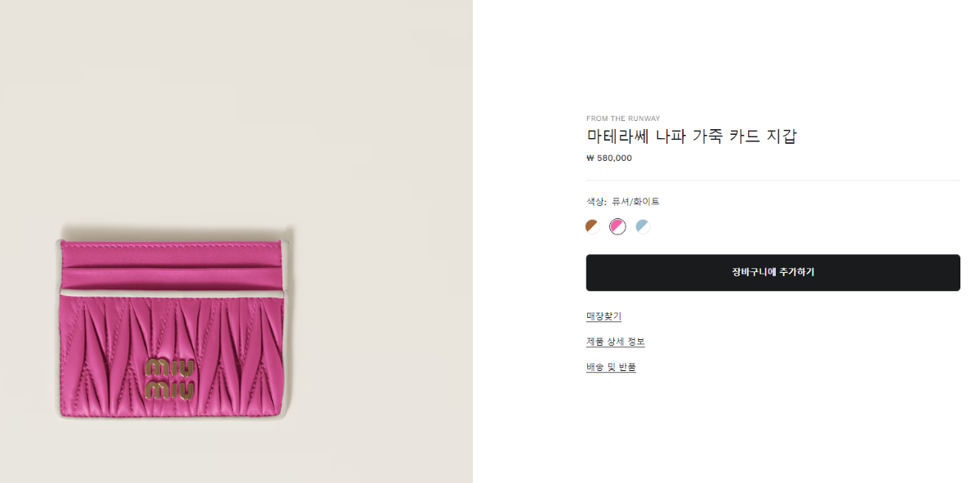Pick the light blue and white swatch
The height and width of the screenshot is (483, 980).
click(644, 226)
